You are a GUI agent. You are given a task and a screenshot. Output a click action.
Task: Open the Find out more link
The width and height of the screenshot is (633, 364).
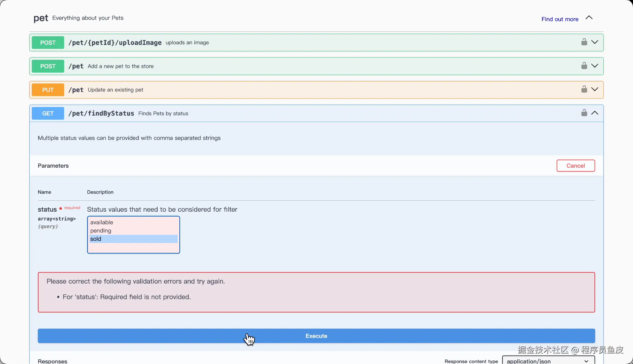click(560, 19)
